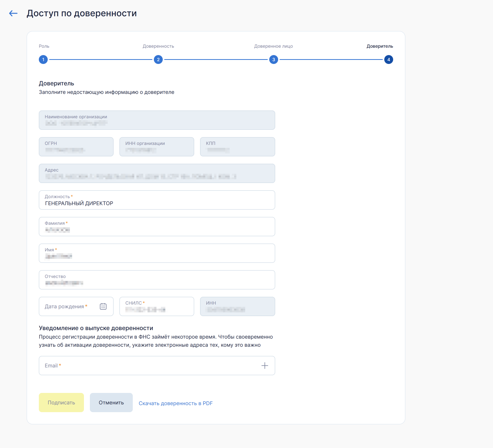Focus the Имя input field

(157, 253)
